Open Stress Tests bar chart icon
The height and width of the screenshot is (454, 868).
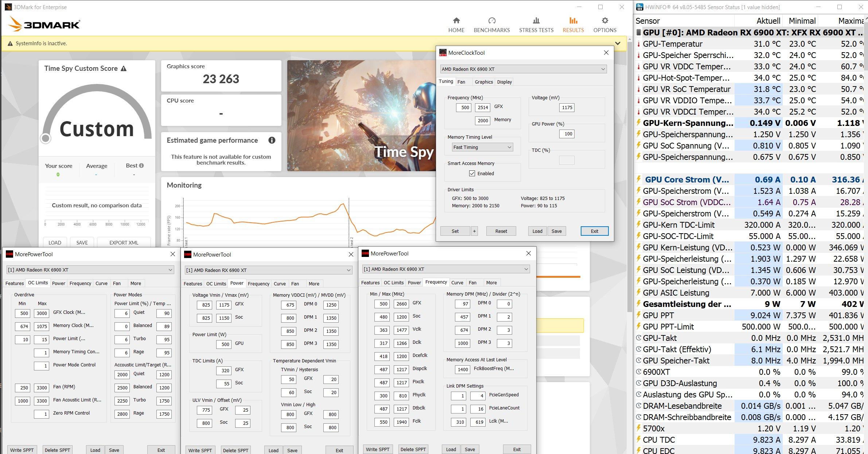click(x=536, y=21)
